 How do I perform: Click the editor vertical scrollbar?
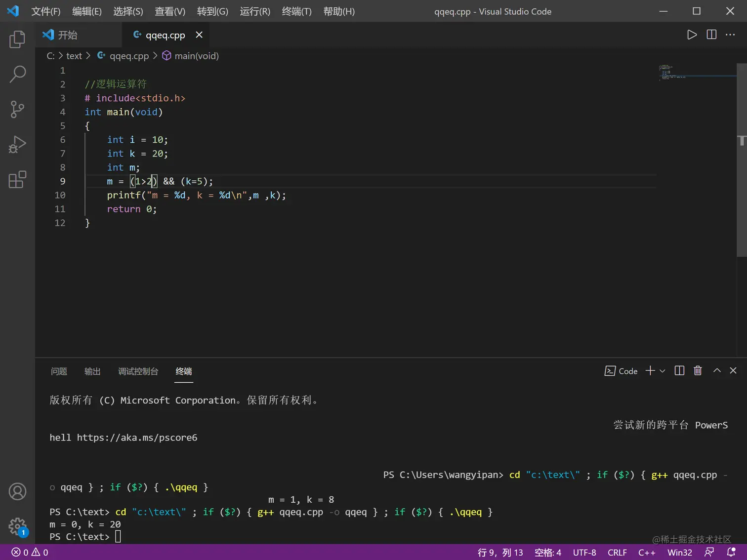[742, 160]
